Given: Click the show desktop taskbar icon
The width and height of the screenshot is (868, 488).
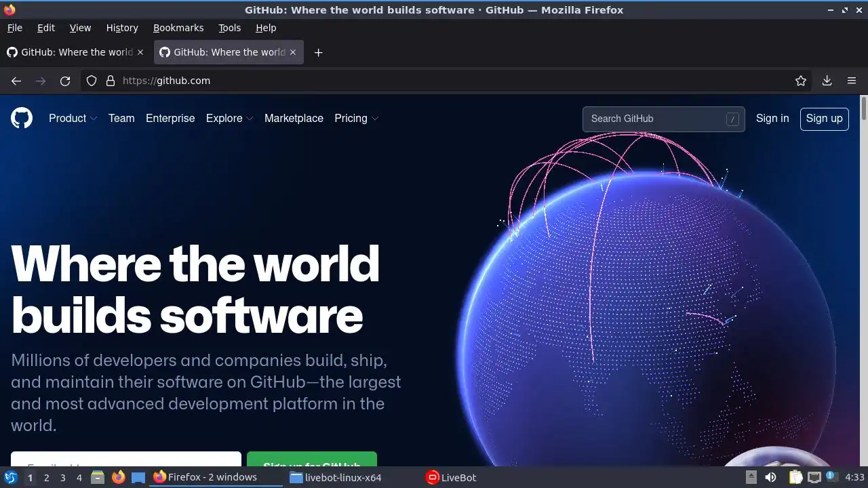Looking at the screenshot, I should pyautogui.click(x=138, y=477).
